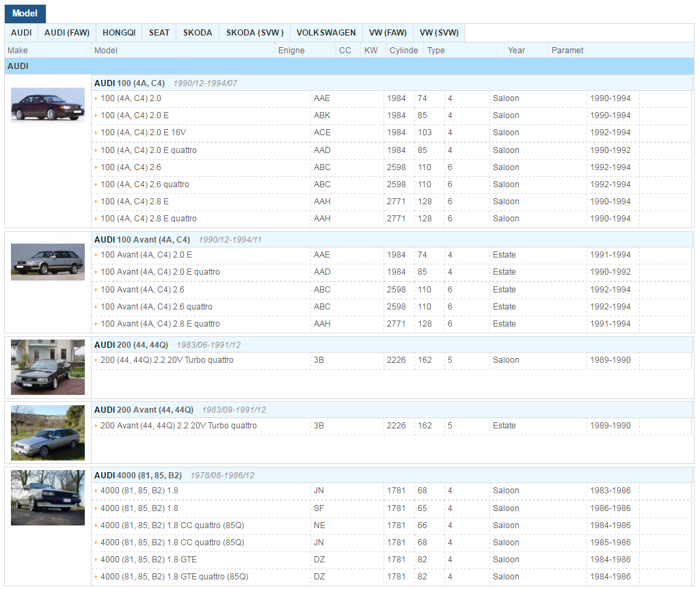Click year 1985-1986 cell
The width and height of the screenshot is (700, 589).
[610, 543]
